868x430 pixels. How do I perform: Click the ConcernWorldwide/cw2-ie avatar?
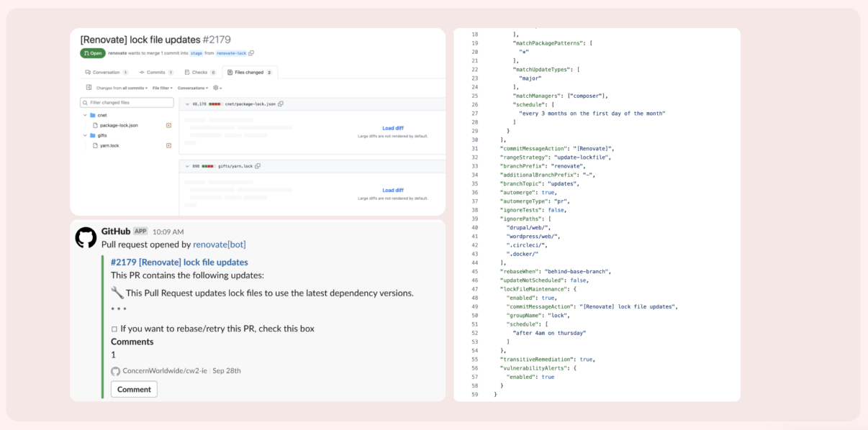coord(114,370)
